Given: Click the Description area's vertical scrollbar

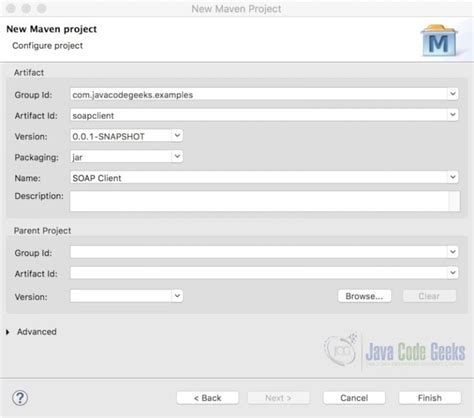Looking at the screenshot, I should [454, 201].
